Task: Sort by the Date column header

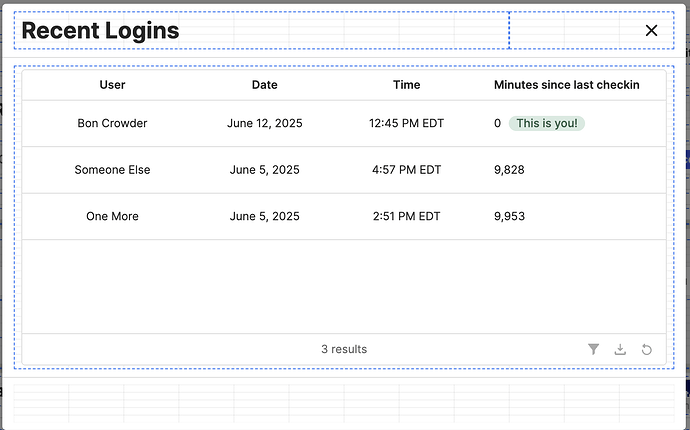Action: (x=264, y=85)
